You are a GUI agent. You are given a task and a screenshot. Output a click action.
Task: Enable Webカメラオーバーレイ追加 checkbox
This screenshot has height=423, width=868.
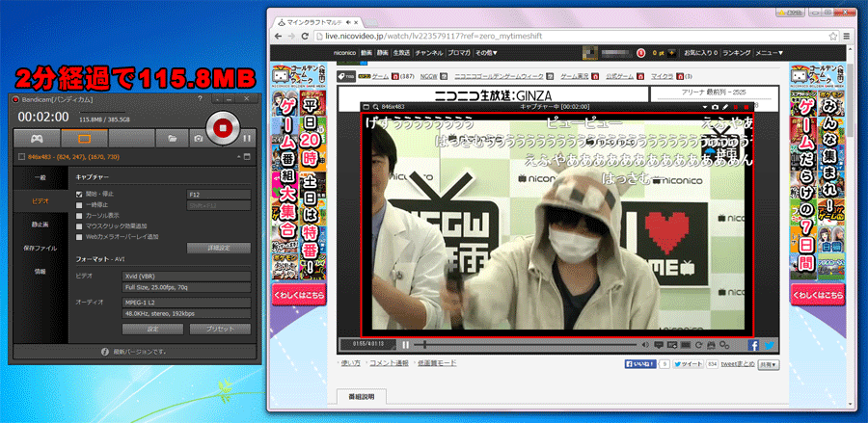pyautogui.click(x=79, y=236)
